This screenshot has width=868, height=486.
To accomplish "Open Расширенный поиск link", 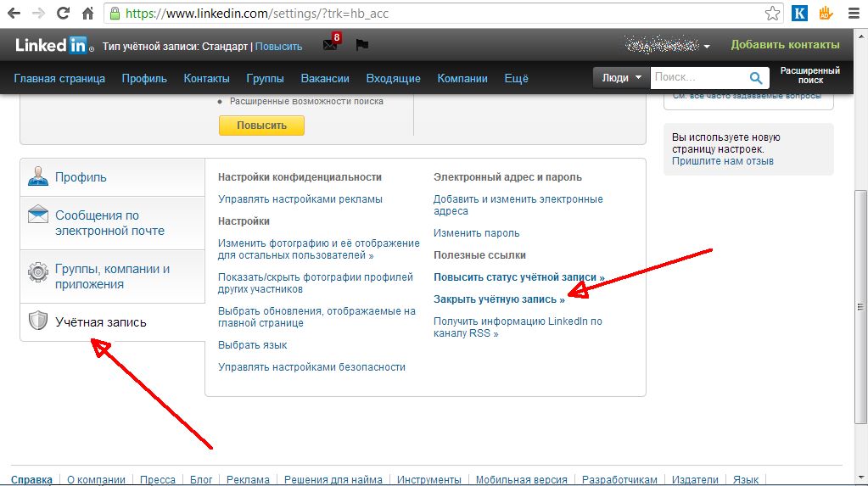I will click(809, 75).
